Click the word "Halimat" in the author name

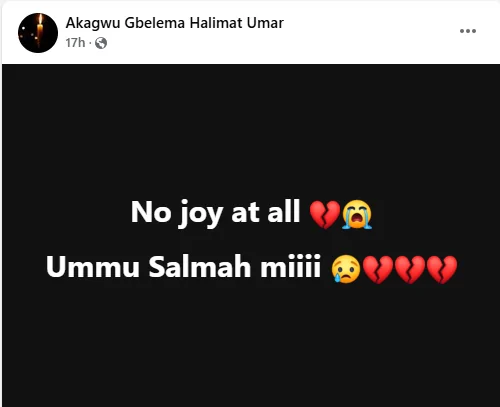coord(216,23)
